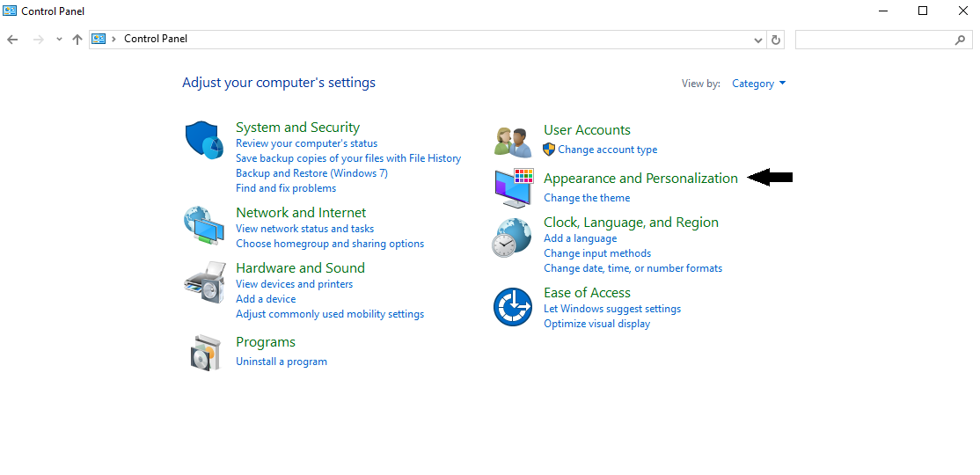The image size is (980, 475).
Task: Open the View by Category dropdown
Action: 758,84
